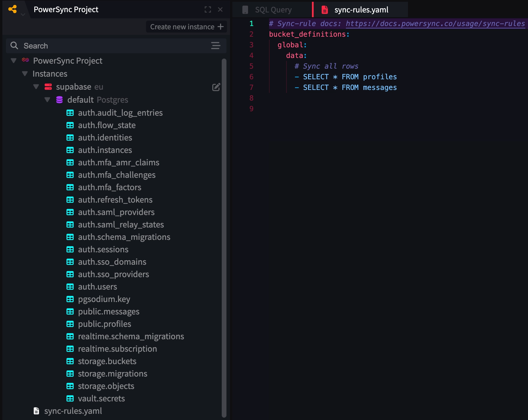Open public.profiles table row

99,324
